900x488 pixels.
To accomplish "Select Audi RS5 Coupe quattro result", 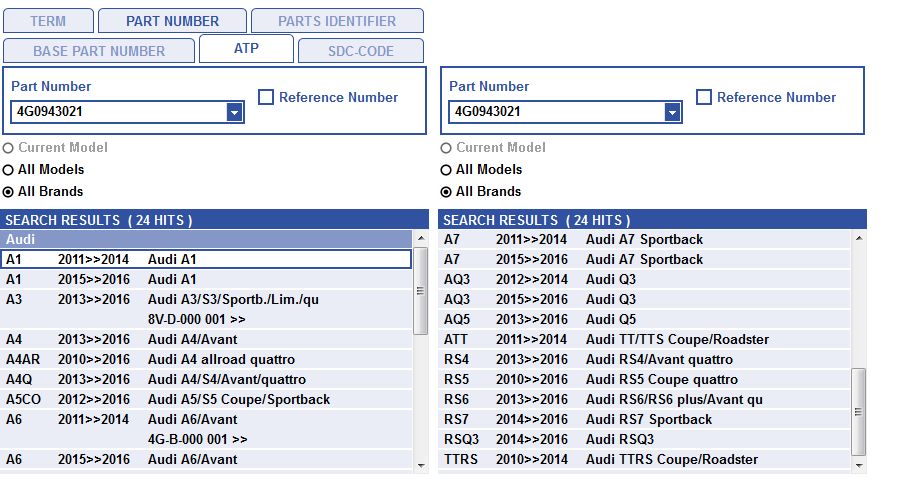I will coord(644,379).
